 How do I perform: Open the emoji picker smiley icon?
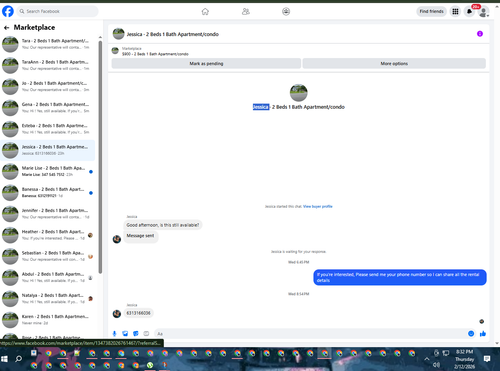pos(471,334)
